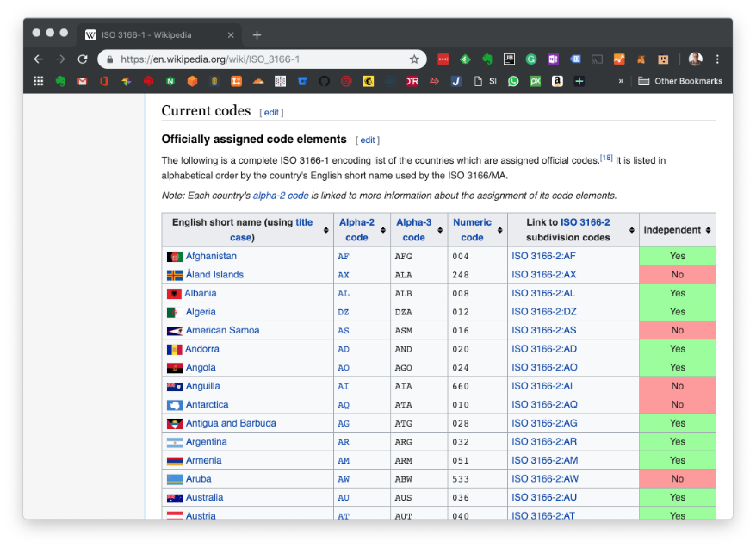Screen dimensions: 756x548
Task: Bookmark this page using the star icon
Action: click(x=414, y=59)
